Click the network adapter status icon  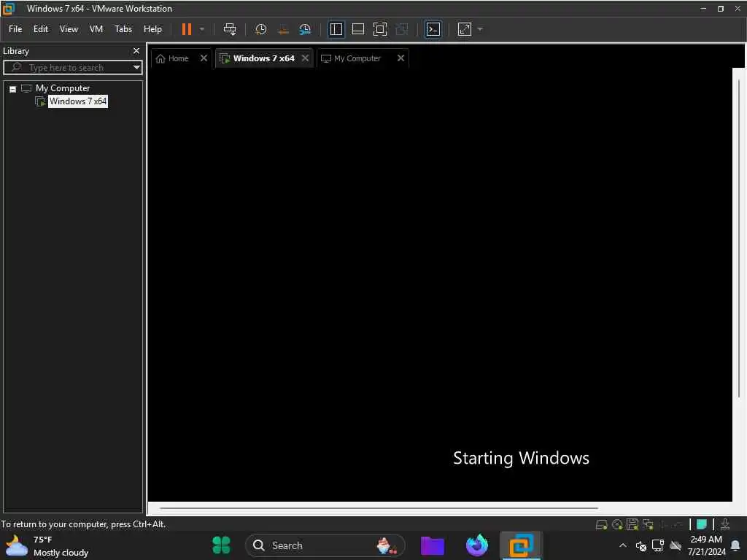click(x=648, y=525)
